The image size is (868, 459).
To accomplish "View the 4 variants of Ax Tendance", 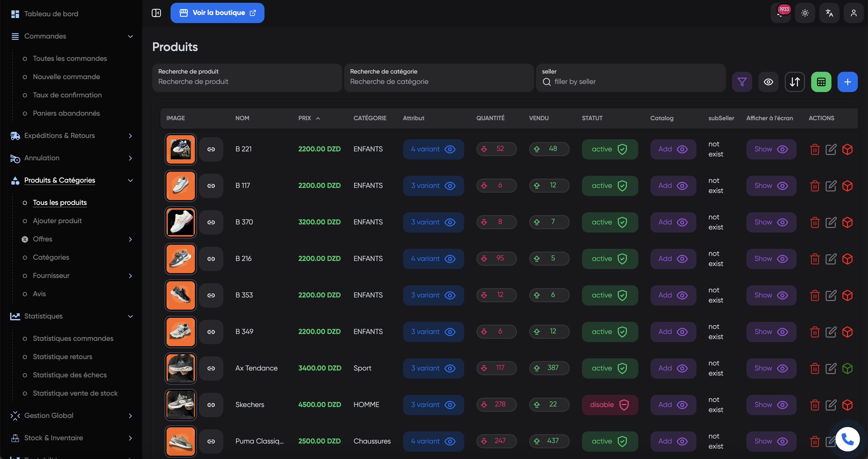I will coord(433,368).
